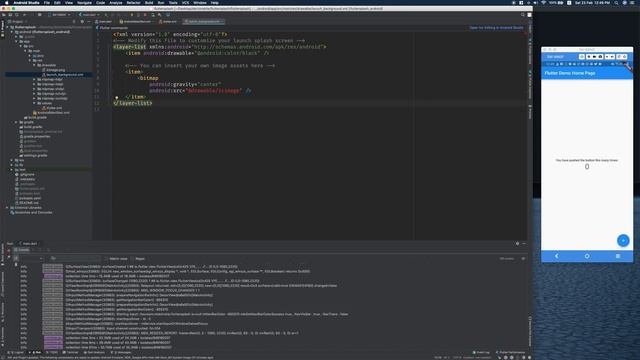Open the device selector dropdown

click(x=59, y=15)
